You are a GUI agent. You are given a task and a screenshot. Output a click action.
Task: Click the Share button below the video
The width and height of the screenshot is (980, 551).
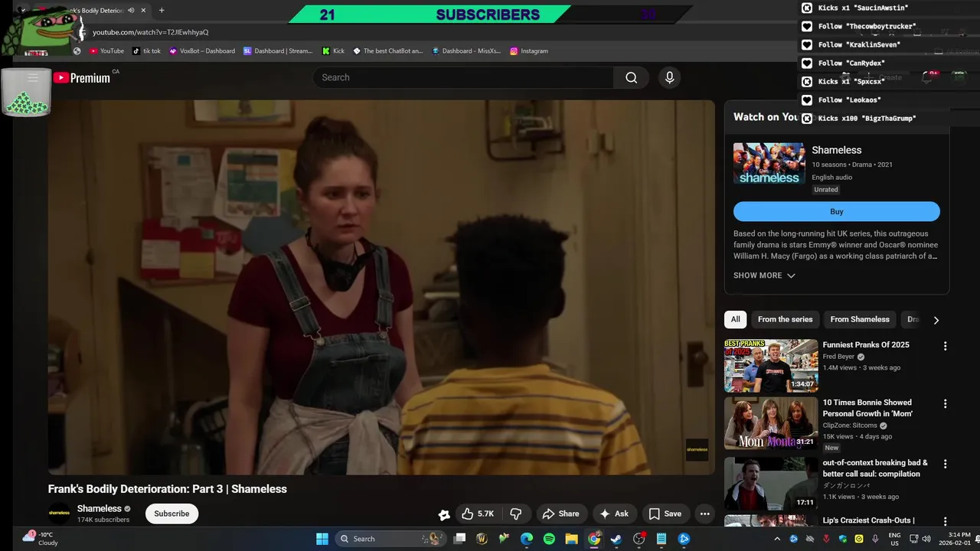[561, 514]
